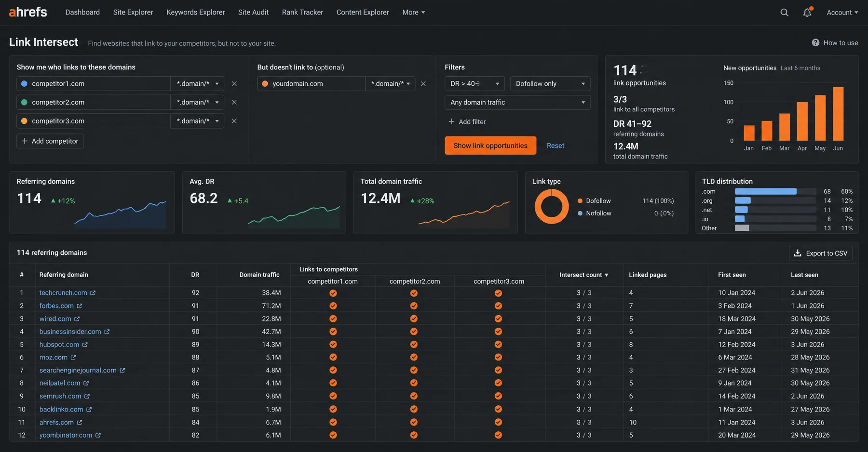Expand the More navigation menu
The height and width of the screenshot is (452, 868).
coord(414,13)
